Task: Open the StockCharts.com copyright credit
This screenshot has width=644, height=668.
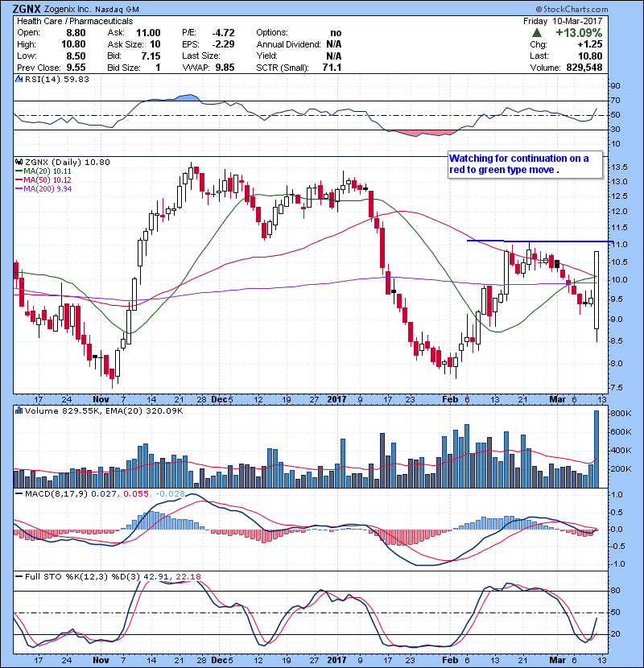Action: [x=572, y=9]
